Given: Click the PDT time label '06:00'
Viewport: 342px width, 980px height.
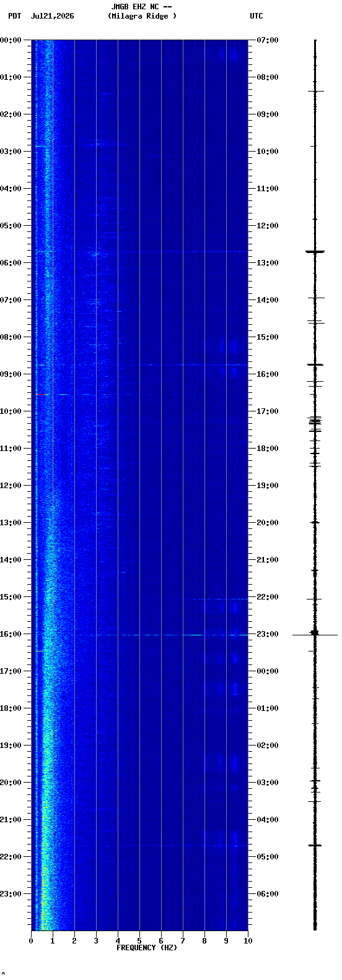Looking at the screenshot, I should (x=11, y=263).
